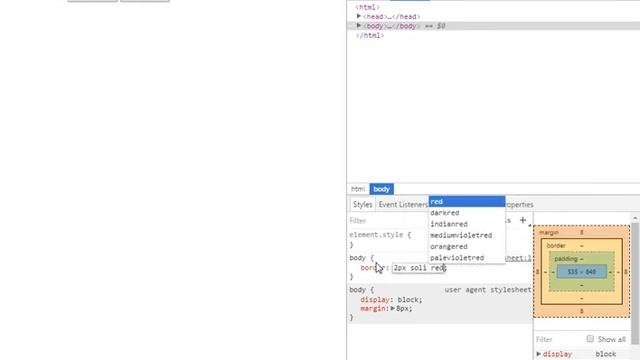This screenshot has width=640, height=360.
Task: Click html in the breadcrumb bar
Action: (358, 189)
